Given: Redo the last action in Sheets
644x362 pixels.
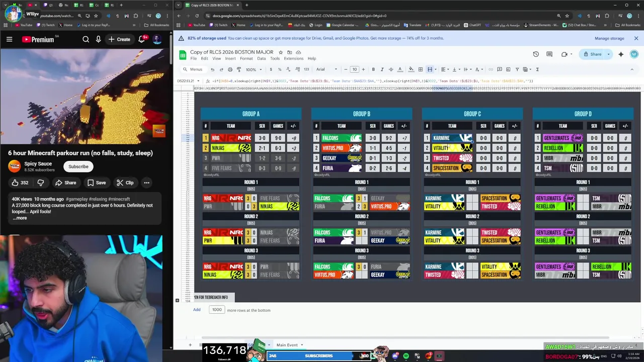Looking at the screenshot, I should (x=221, y=69).
